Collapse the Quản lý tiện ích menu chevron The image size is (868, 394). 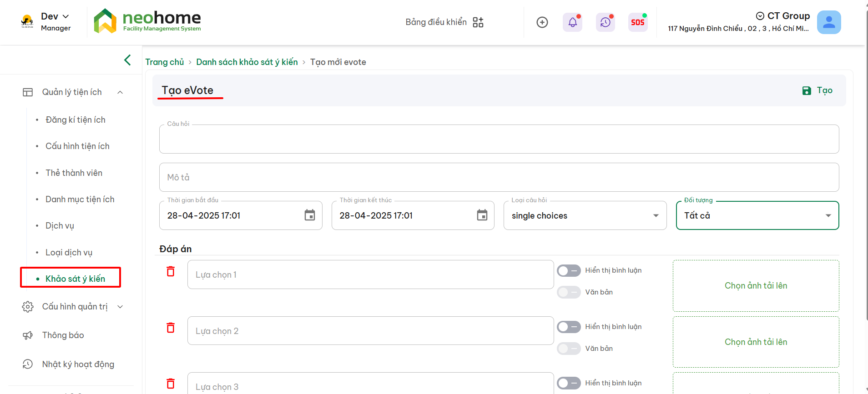pos(120,92)
